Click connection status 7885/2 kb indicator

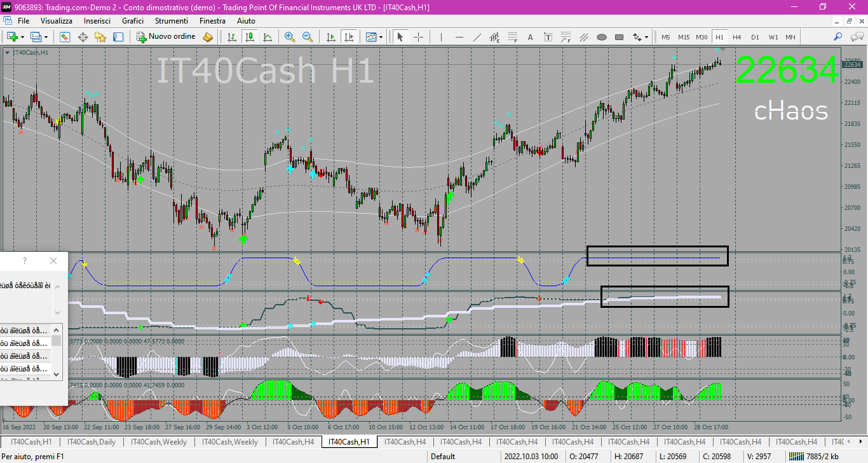(815, 456)
